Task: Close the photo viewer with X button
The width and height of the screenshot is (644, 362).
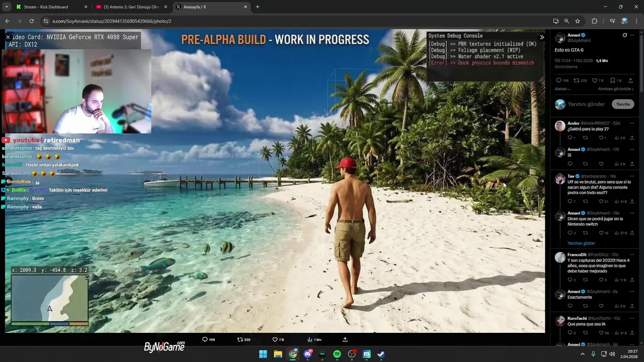Action: tap(8, 37)
